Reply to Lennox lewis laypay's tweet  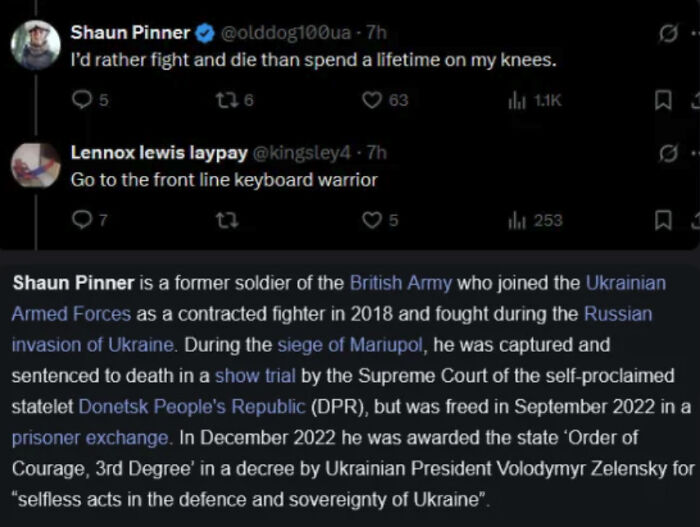[x=83, y=220]
